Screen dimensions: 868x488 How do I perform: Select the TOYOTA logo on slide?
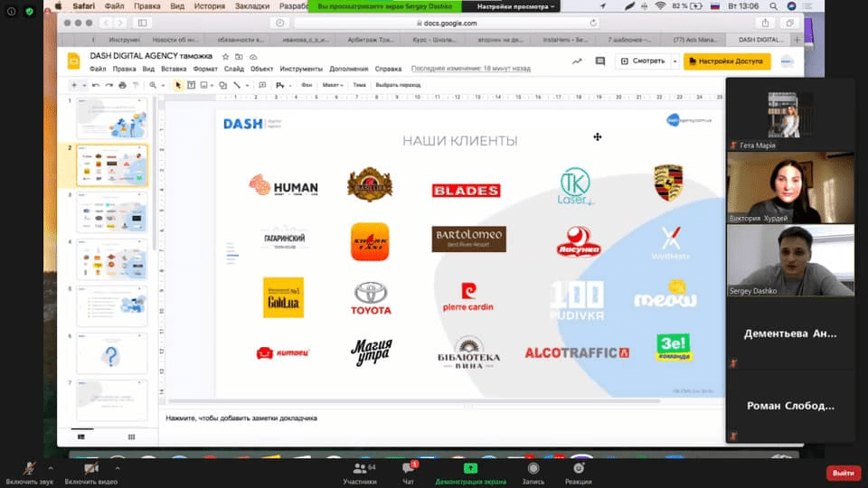click(x=371, y=298)
